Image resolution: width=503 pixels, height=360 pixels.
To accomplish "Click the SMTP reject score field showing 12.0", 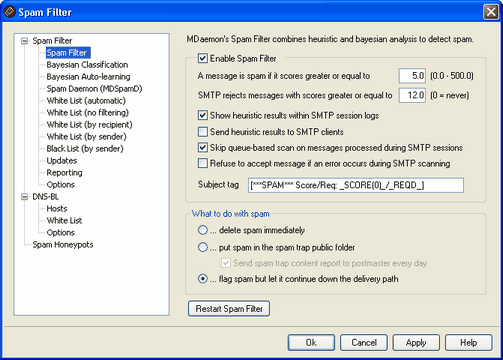I will [412, 95].
